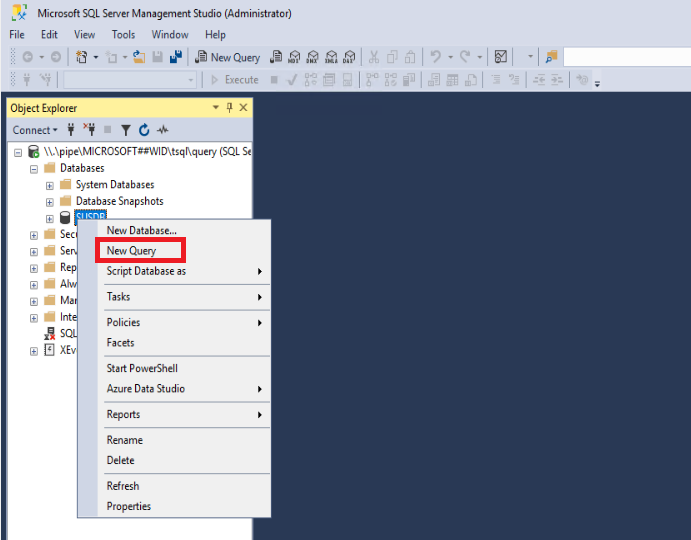Expand the SUSDB database node
This screenshot has width=691, height=540.
click(50, 219)
